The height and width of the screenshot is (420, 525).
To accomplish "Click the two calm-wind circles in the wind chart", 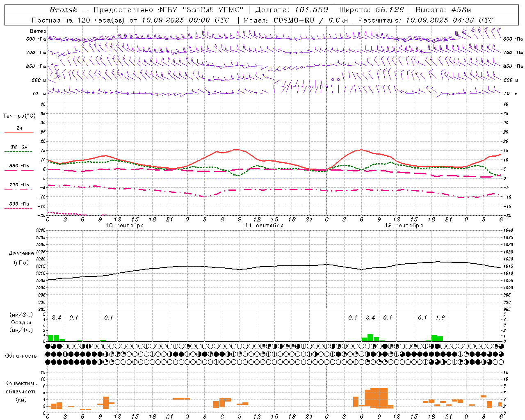I will 336,80.
